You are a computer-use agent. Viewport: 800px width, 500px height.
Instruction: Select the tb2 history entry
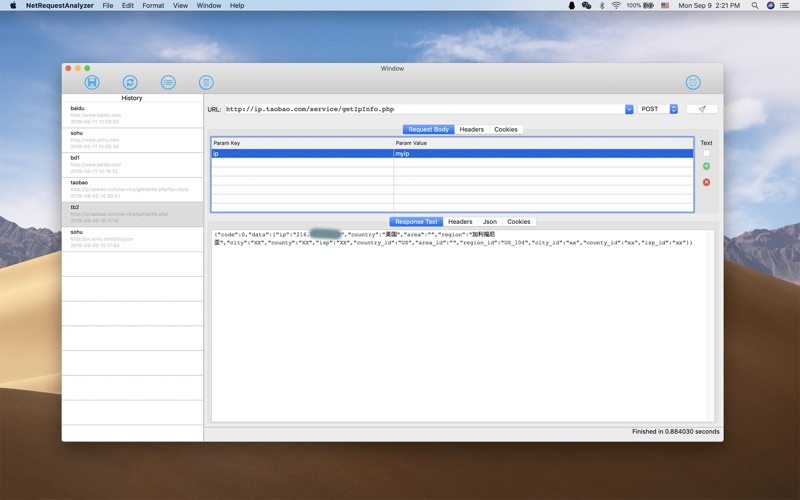(x=132, y=214)
